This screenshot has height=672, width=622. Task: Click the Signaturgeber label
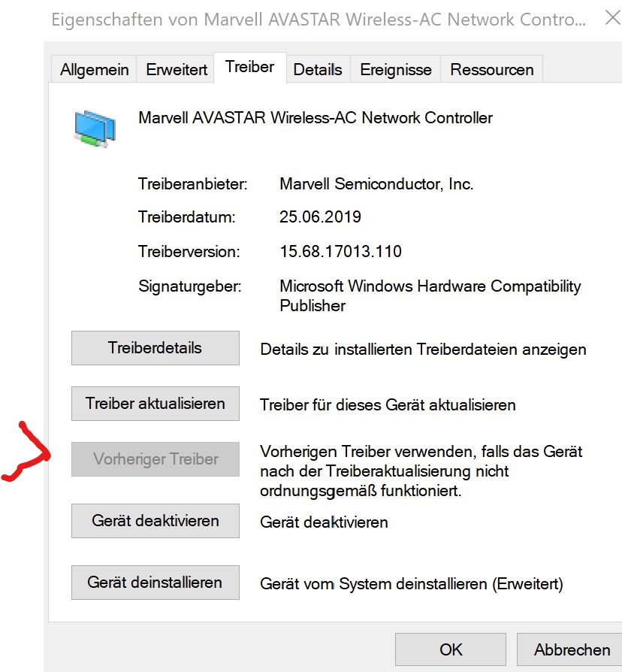click(190, 286)
